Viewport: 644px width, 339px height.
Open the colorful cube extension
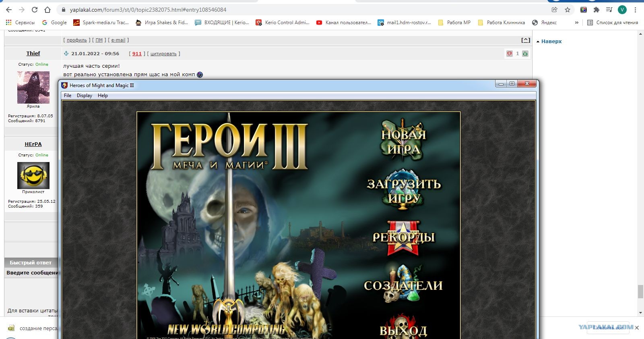tap(584, 10)
